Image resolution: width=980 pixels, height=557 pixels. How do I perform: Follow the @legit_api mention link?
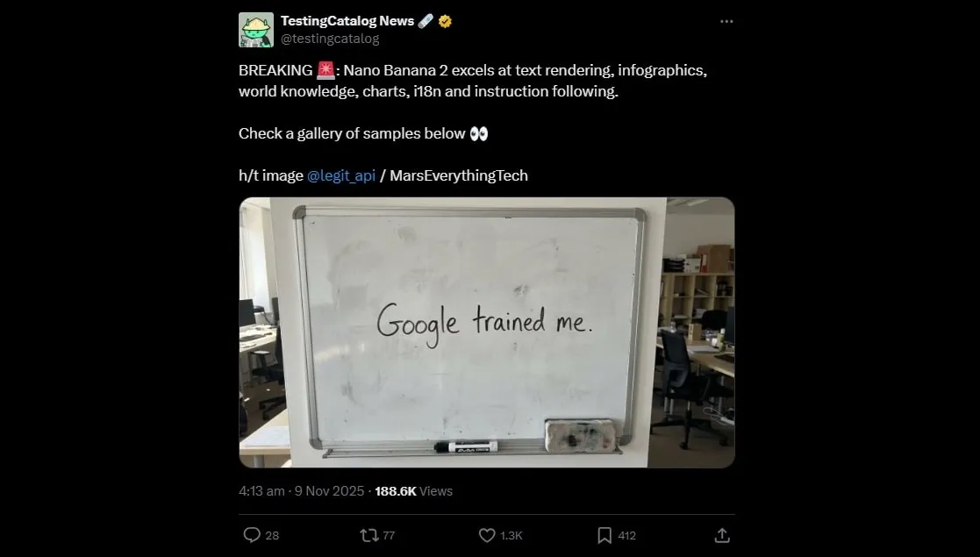341,175
